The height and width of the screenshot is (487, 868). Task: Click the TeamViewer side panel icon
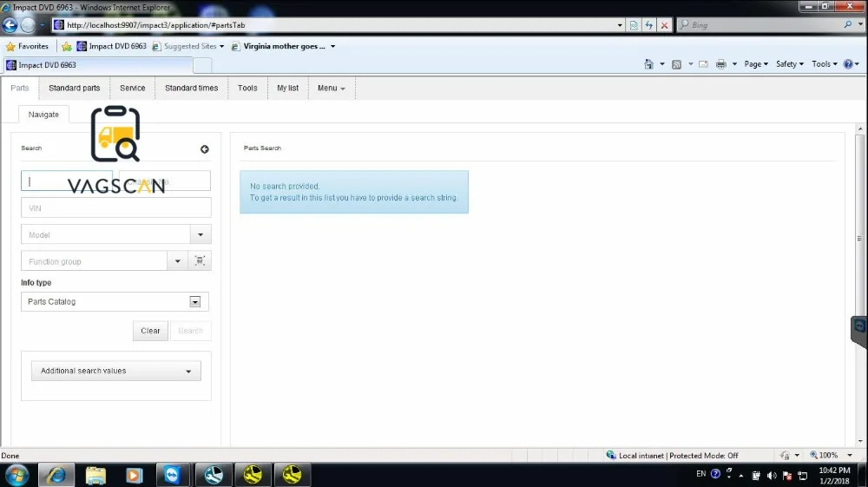859,326
